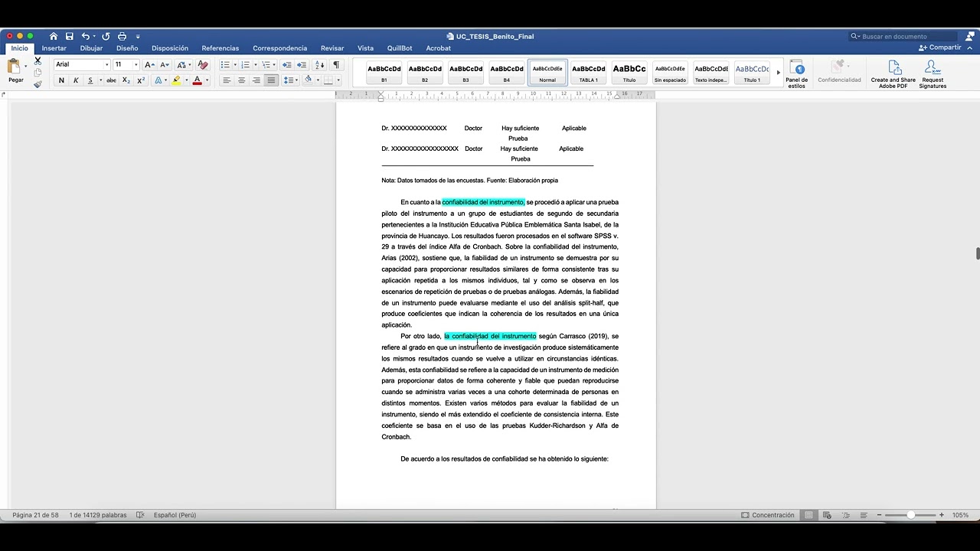Open the Insertar tab

point(54,48)
